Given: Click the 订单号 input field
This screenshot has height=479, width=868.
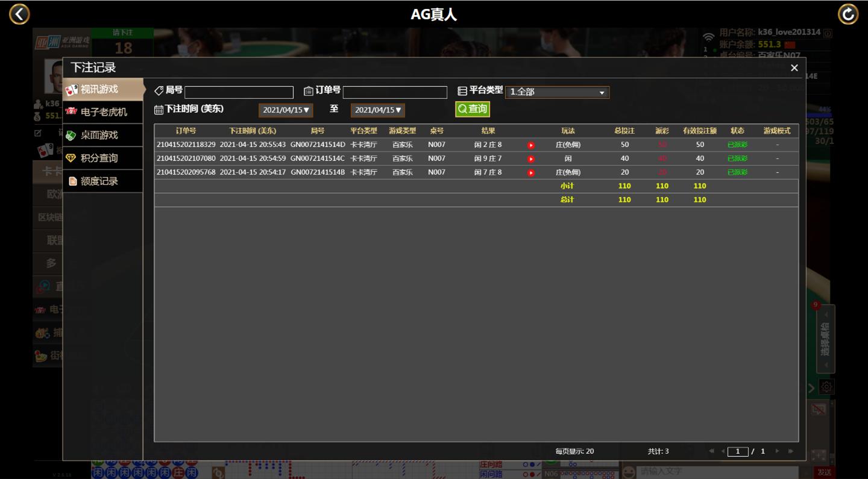Looking at the screenshot, I should tap(395, 92).
